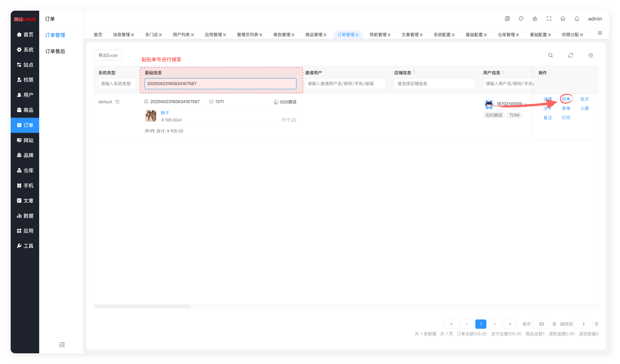The width and height of the screenshot is (620, 364).
Task: Click the theme palette icon in header
Action: (x=521, y=19)
